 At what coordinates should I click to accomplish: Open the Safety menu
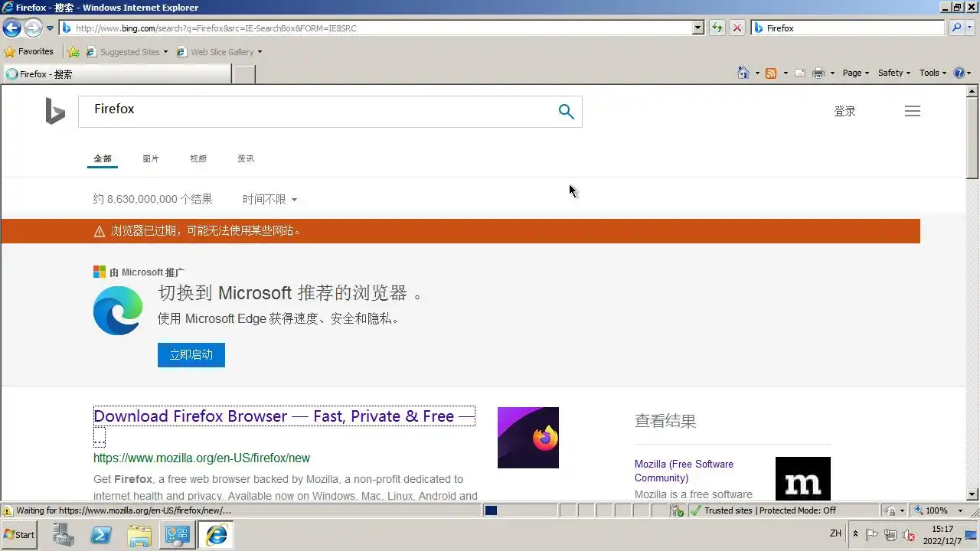click(x=893, y=73)
